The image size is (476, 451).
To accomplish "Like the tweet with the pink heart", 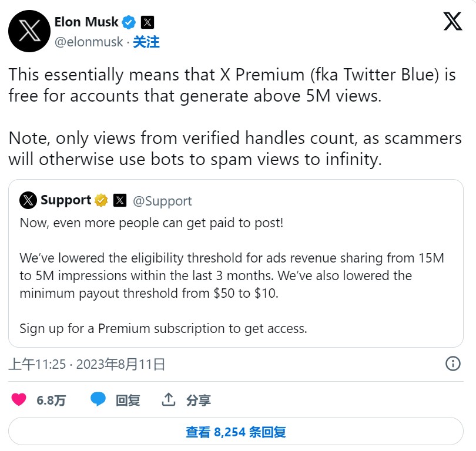I will 19,399.
